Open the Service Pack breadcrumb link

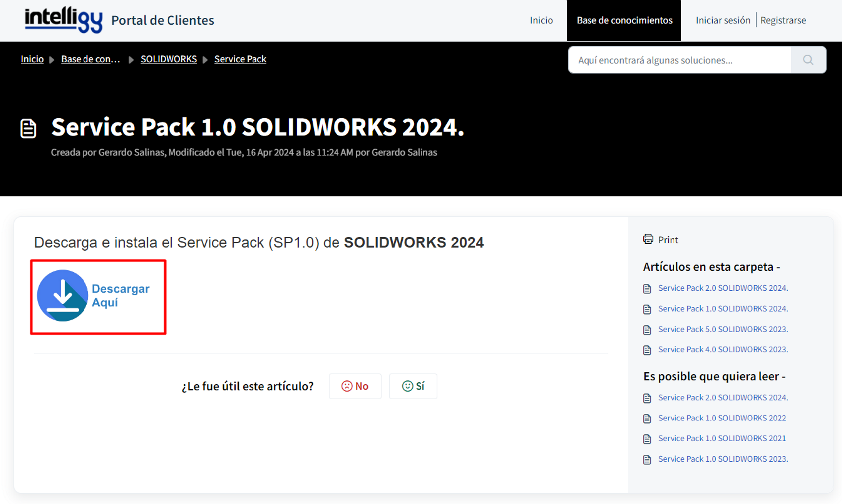pos(240,59)
